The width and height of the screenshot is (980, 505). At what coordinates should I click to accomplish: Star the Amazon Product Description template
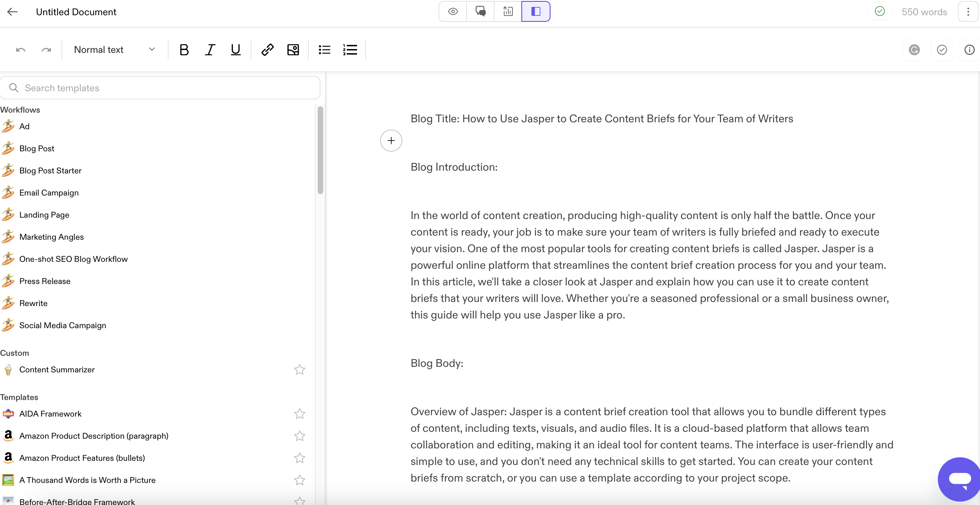click(x=300, y=436)
